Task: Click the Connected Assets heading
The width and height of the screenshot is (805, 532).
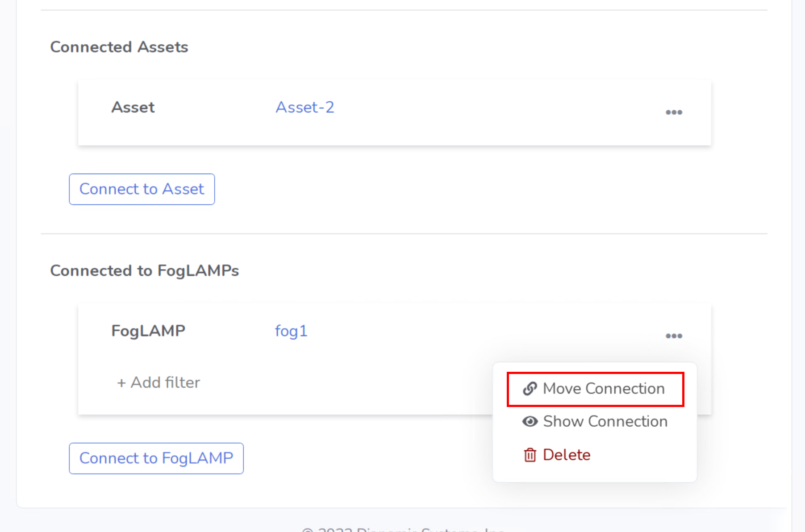Action: pyautogui.click(x=119, y=47)
